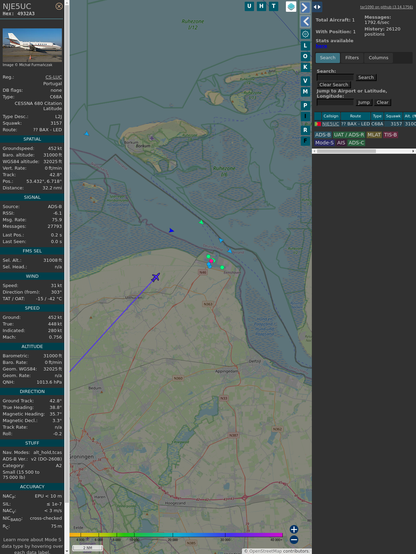Screen dimensions: 416x554
Task: Toggle the L map option
Action: coord(305,46)
